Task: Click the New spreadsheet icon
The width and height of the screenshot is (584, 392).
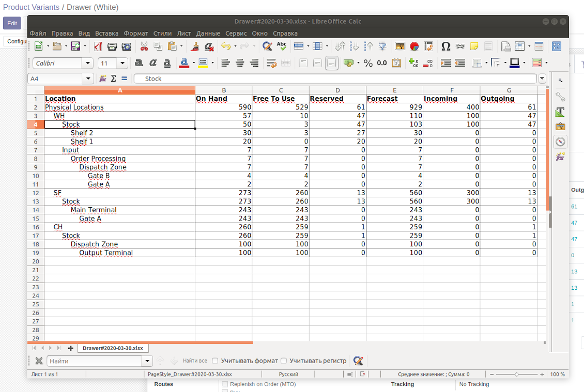Action: click(38, 46)
